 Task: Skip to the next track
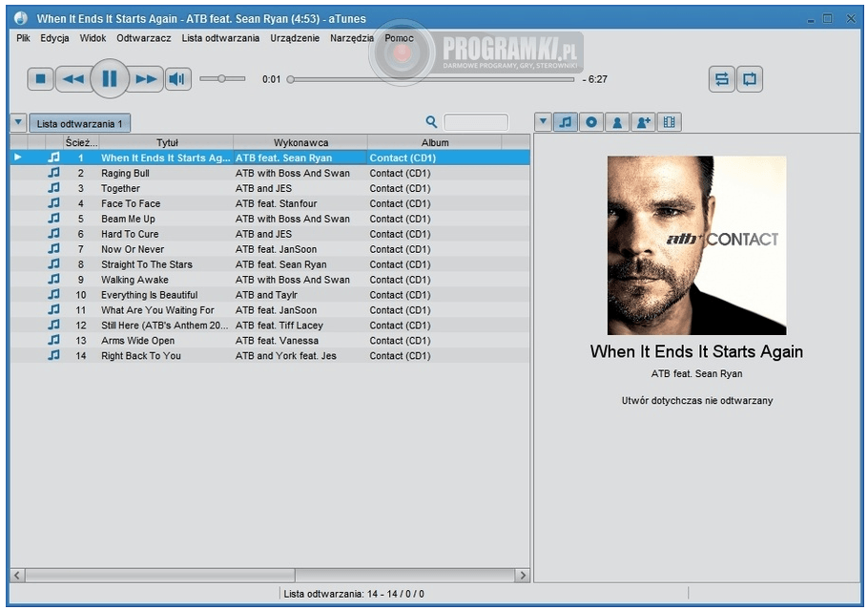[146, 79]
